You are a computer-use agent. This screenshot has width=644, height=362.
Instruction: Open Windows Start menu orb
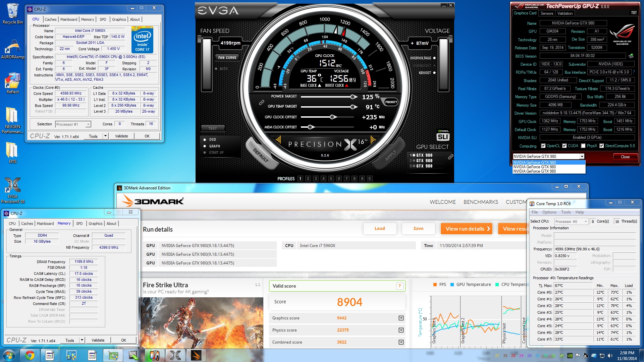pos(9,355)
